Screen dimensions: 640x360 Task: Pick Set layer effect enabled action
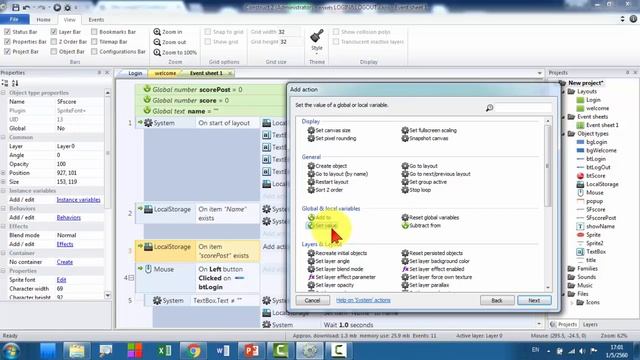pyautogui.click(x=433, y=269)
